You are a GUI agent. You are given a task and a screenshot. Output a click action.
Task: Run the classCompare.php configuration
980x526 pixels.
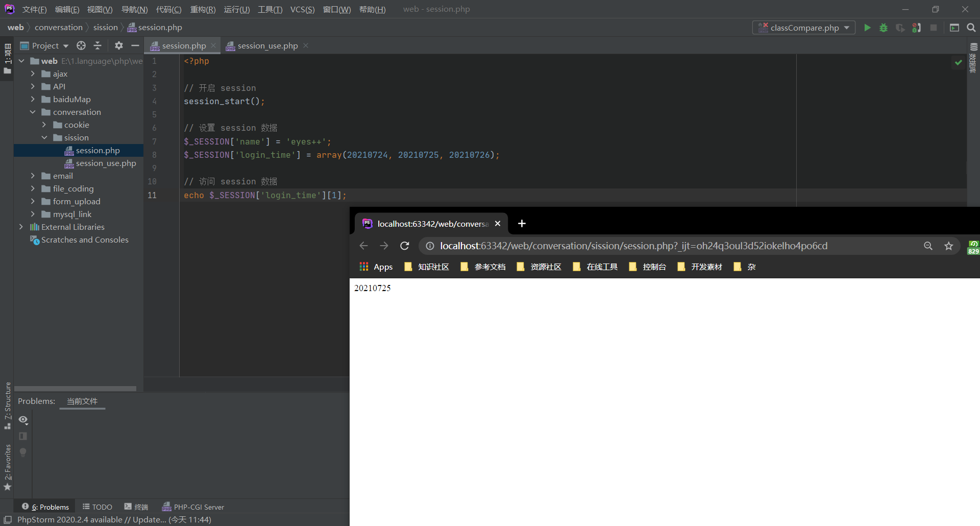[x=867, y=28]
